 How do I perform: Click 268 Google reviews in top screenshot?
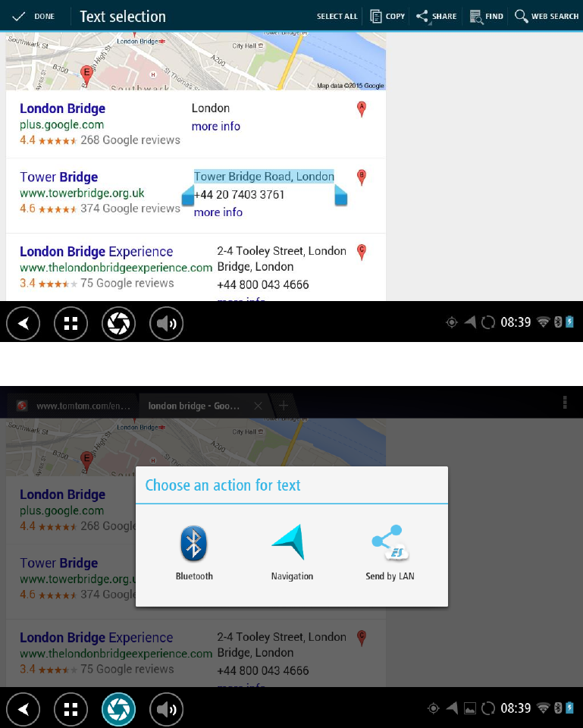coord(130,140)
